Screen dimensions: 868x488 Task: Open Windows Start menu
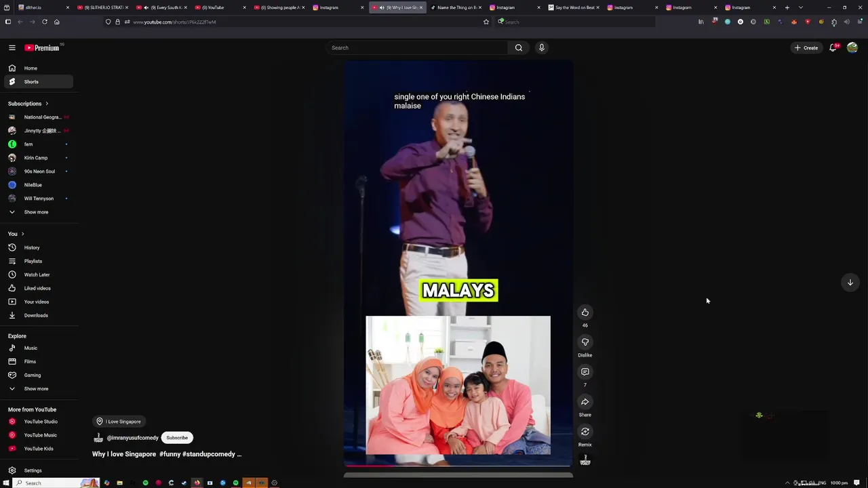[x=5, y=483]
